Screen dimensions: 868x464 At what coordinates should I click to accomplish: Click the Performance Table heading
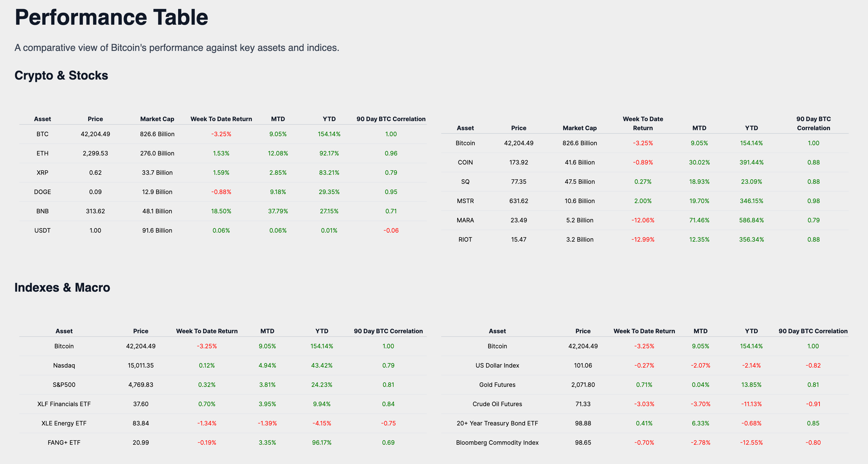(111, 17)
